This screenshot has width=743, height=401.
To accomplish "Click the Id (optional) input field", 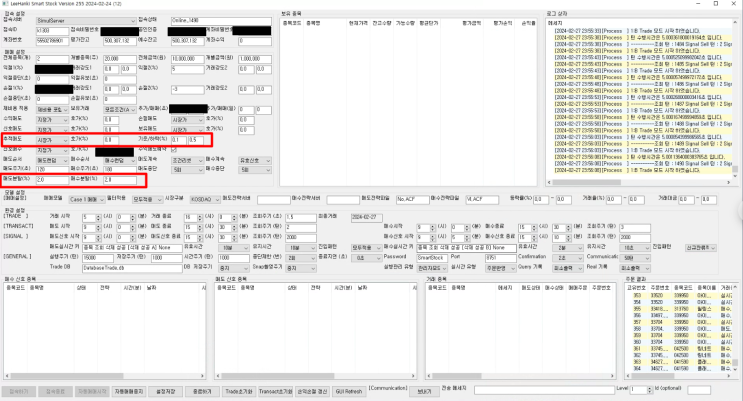I will (x=699, y=390).
